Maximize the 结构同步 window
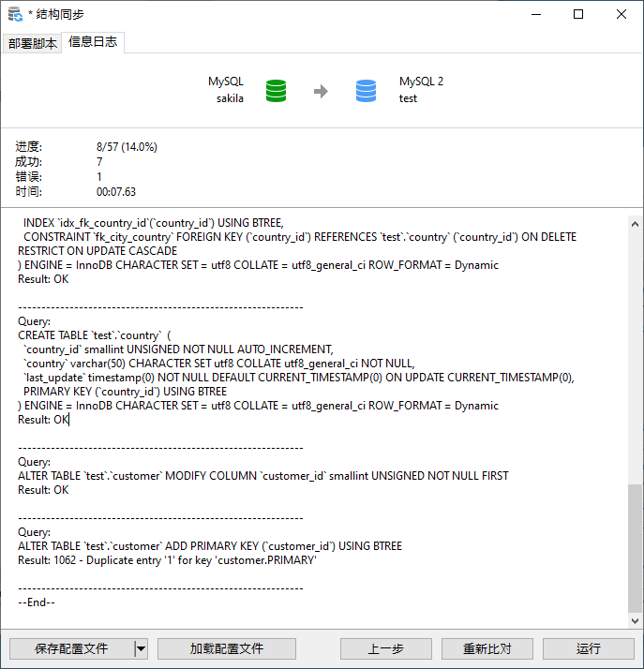644x669 pixels. tap(578, 14)
